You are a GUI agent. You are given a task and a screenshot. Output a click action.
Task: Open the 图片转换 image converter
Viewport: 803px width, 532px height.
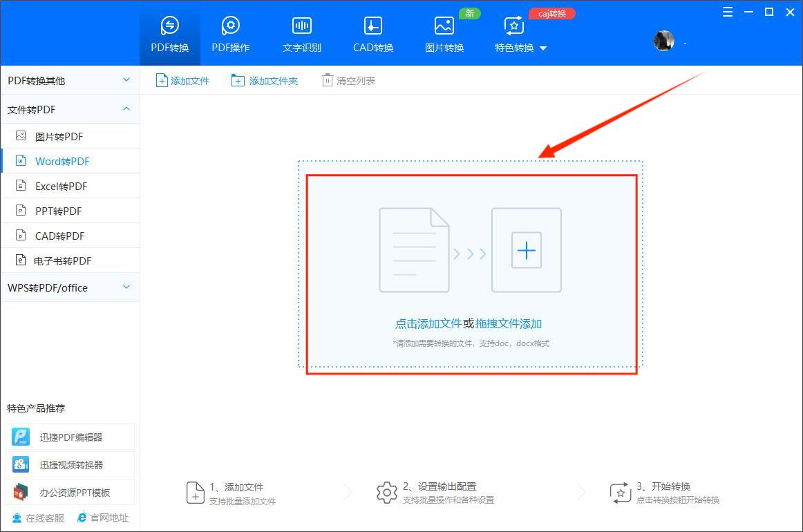[x=444, y=32]
